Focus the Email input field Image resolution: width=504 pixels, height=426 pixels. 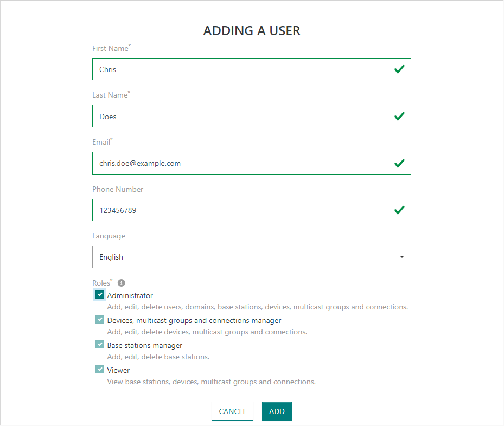pyautogui.click(x=239, y=163)
